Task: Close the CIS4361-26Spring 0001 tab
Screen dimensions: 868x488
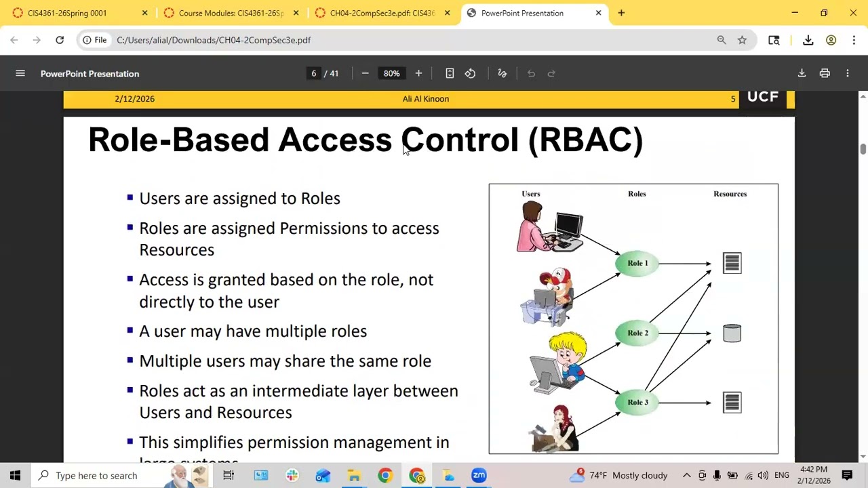Action: click(x=144, y=13)
